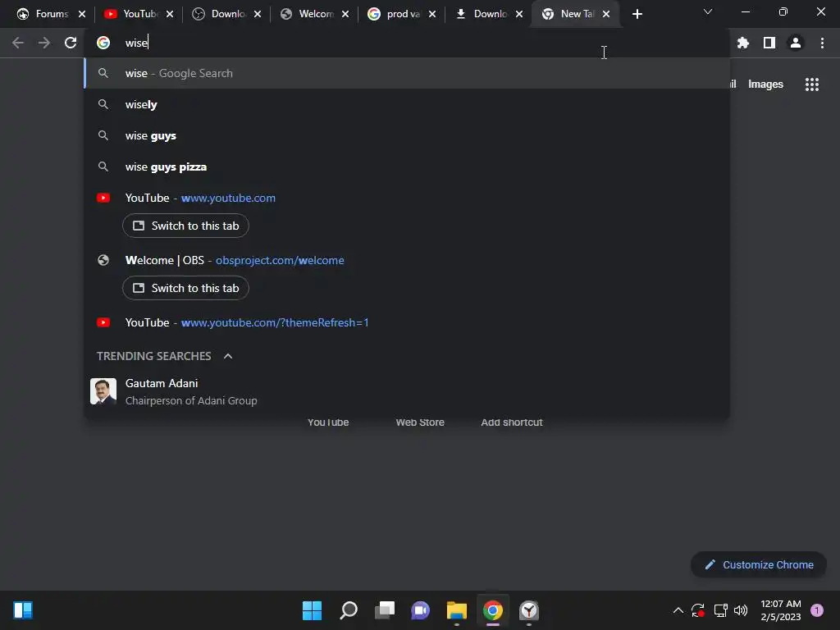Open the profile avatar menu
Viewport: 840px width, 630px height.
(x=796, y=43)
